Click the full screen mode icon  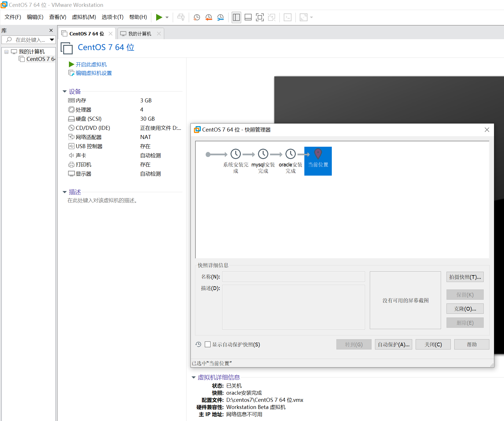pyautogui.click(x=260, y=17)
